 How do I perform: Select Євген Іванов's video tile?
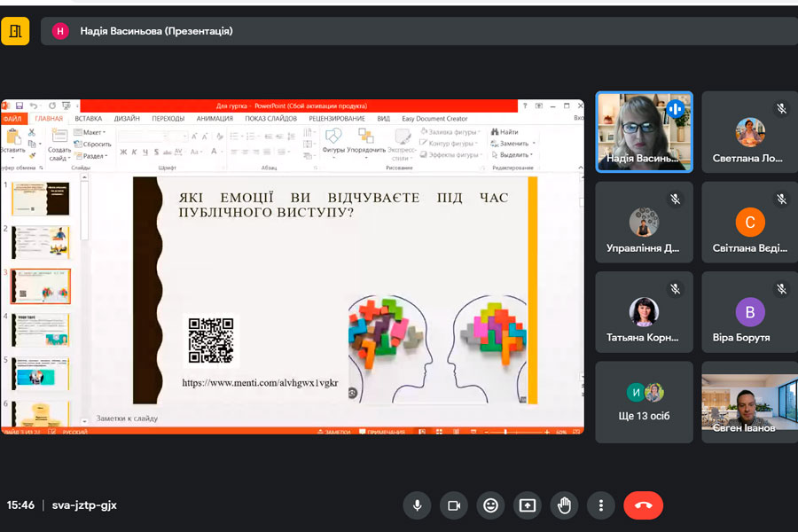(749, 401)
